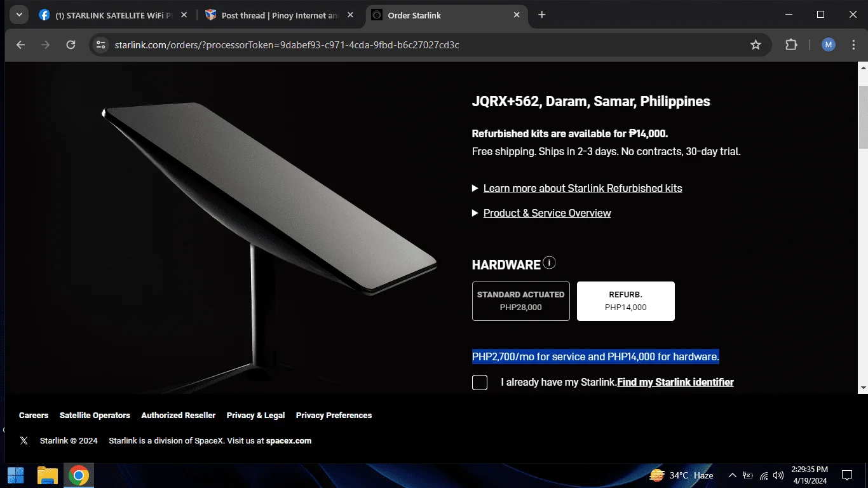
Task: Open Find my Starlink identifier link
Action: coord(675,382)
